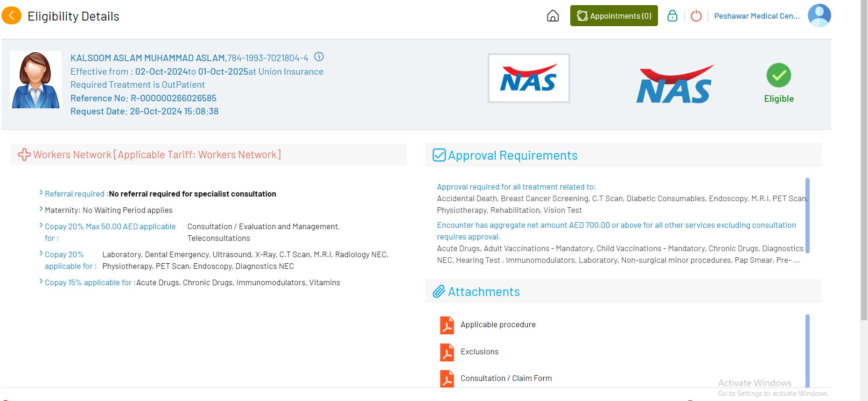Click Acute Drugs, Chronic Drugs, Immunomodulators, Vitamins text

tap(238, 282)
